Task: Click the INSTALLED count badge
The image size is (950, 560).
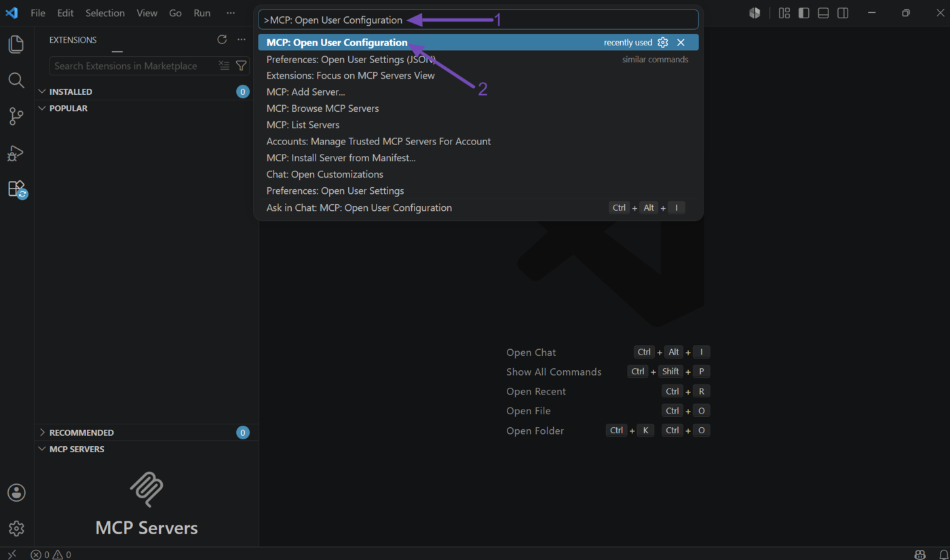Action: (243, 92)
